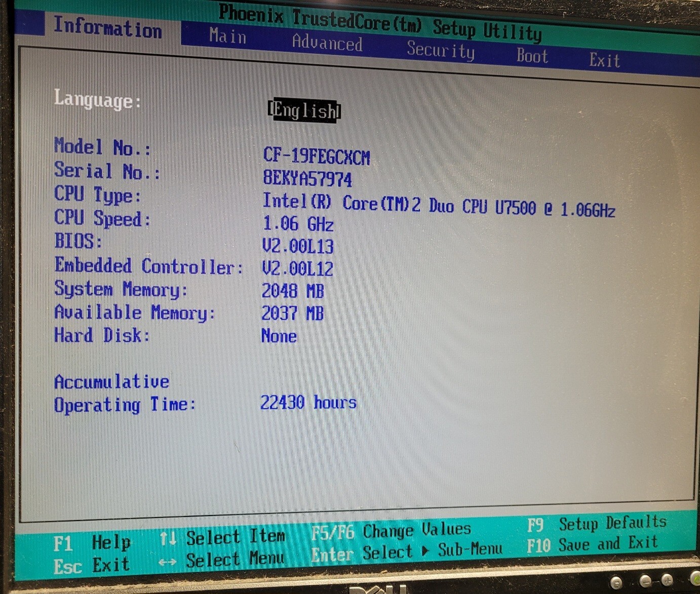Click the CPU Speed label
Image resolution: width=700 pixels, height=594 pixels.
[x=102, y=218]
